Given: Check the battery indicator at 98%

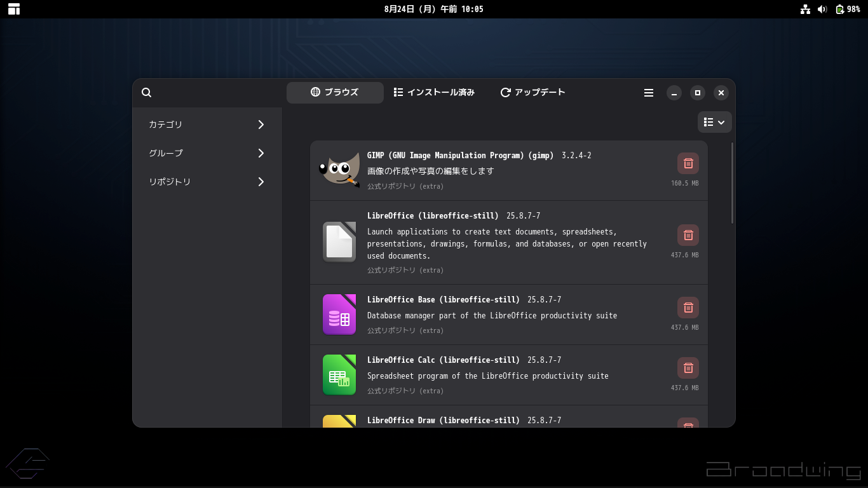Looking at the screenshot, I should [x=848, y=9].
